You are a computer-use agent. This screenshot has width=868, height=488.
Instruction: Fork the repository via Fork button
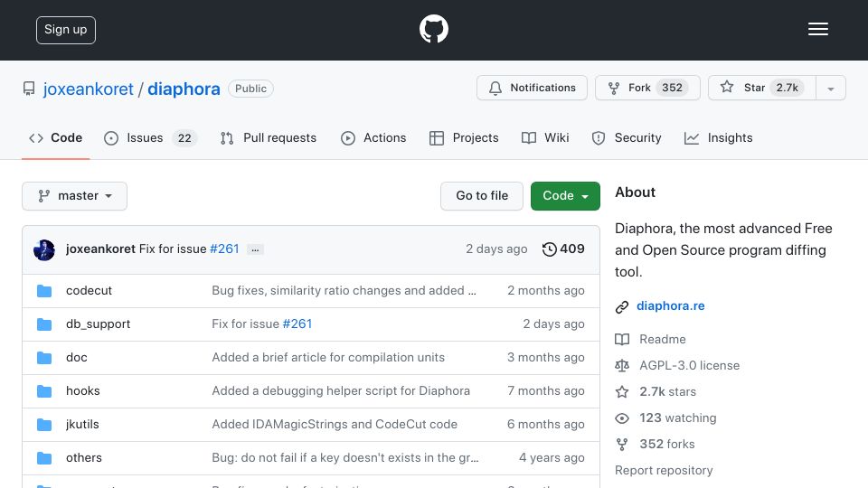(x=647, y=88)
